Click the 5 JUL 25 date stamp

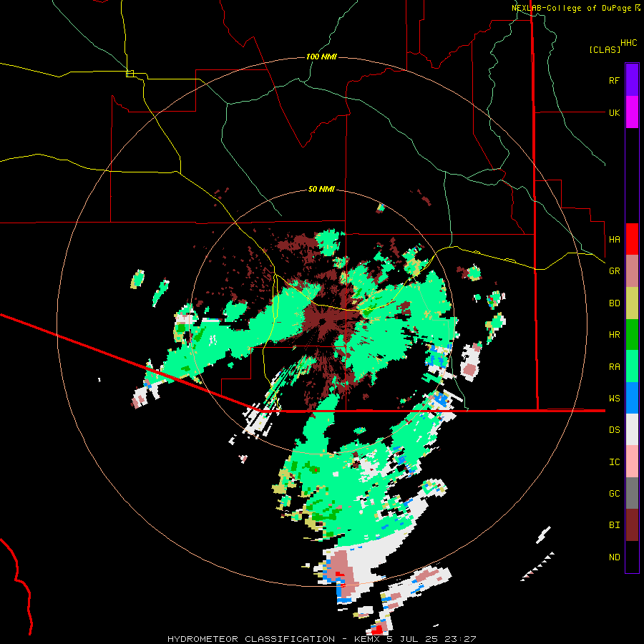coord(412,639)
